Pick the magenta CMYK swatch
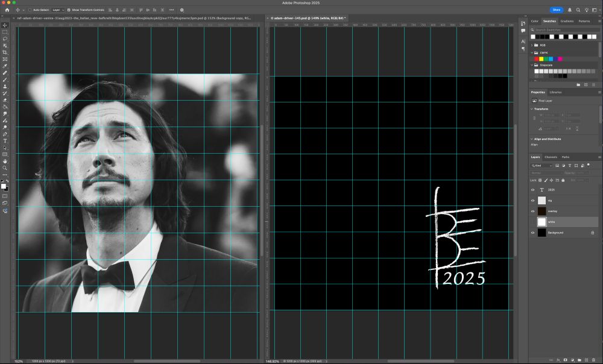603x364 pixels. [560, 59]
